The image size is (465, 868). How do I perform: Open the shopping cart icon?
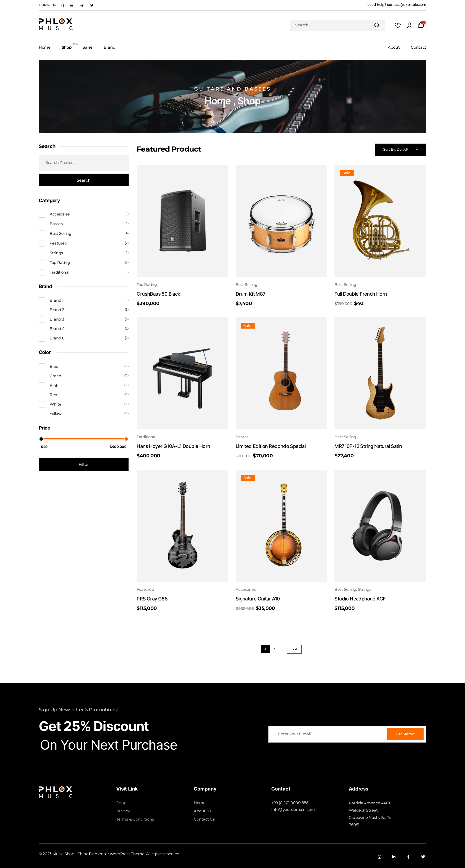pos(421,25)
